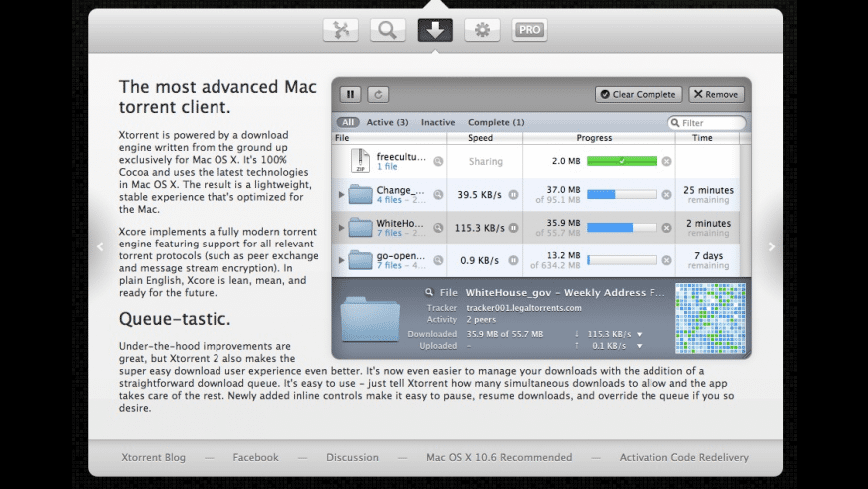
Task: Click the Clear Complete button
Action: pos(639,94)
